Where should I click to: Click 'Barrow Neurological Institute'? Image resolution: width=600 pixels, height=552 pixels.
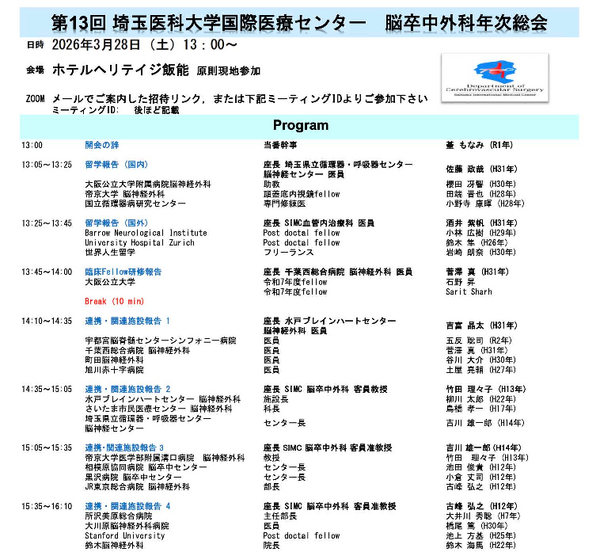[146, 233]
